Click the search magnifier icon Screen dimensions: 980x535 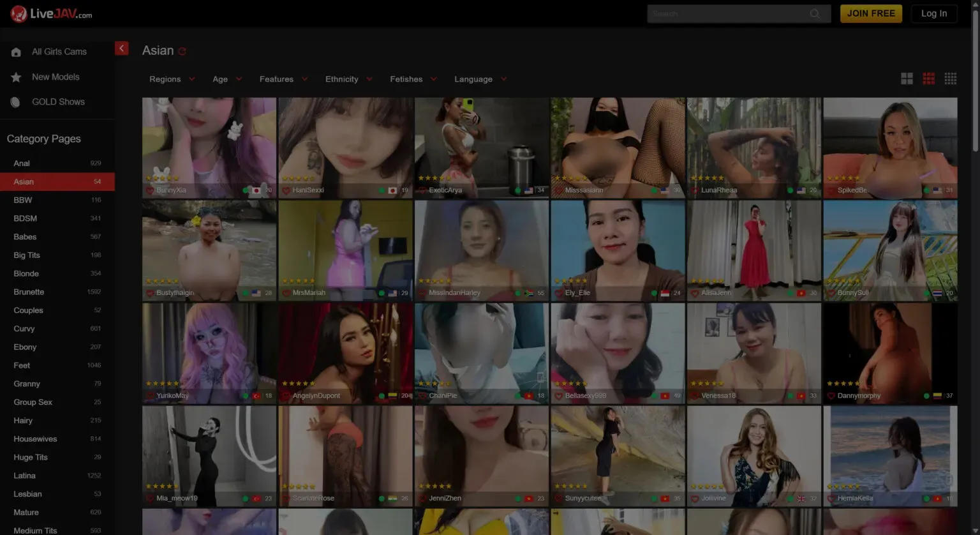tap(815, 13)
